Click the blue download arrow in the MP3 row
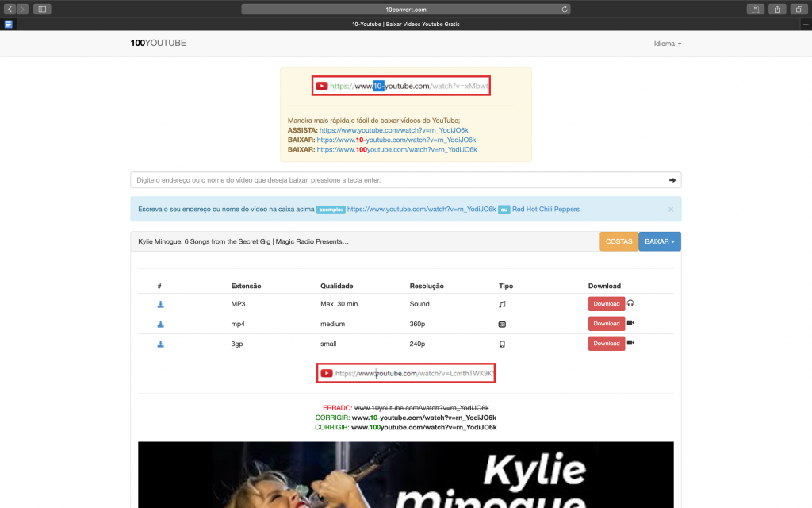This screenshot has width=812, height=508. (x=160, y=304)
